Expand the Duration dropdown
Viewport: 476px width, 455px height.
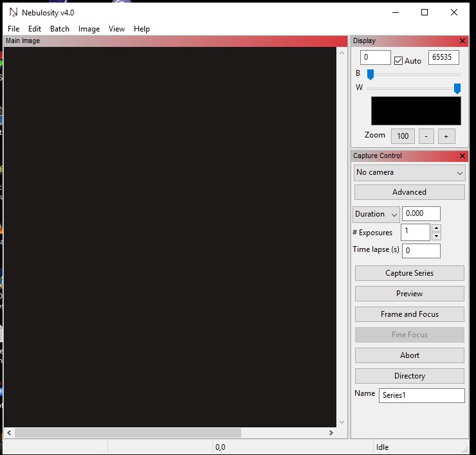coord(376,214)
